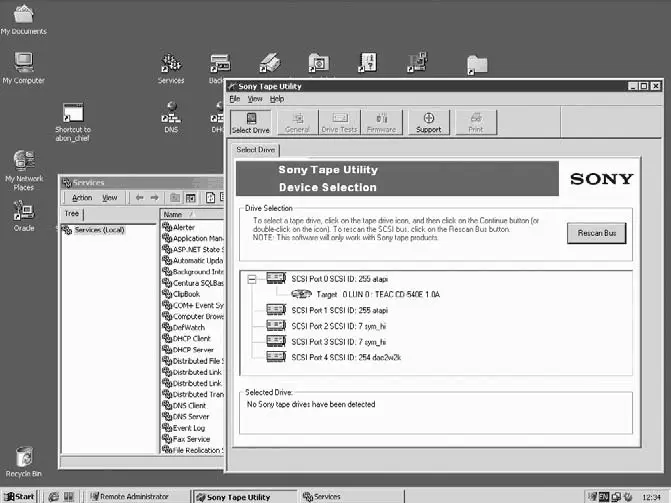Click the My Documents desktop icon
Viewport: 671px width, 503px height.
point(24,20)
